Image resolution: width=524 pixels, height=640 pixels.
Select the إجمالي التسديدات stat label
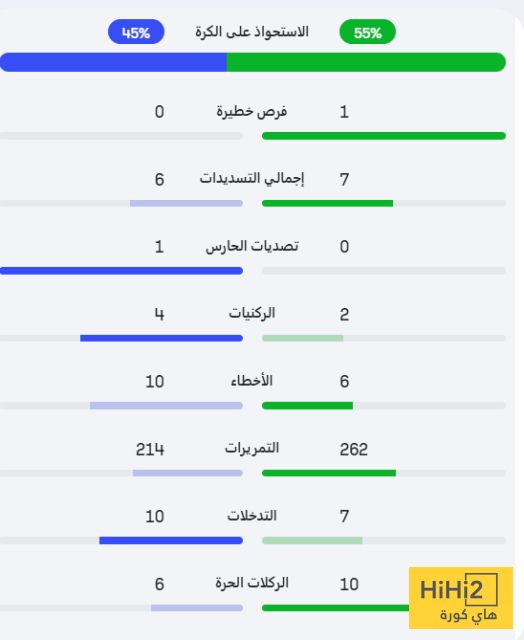point(252,178)
